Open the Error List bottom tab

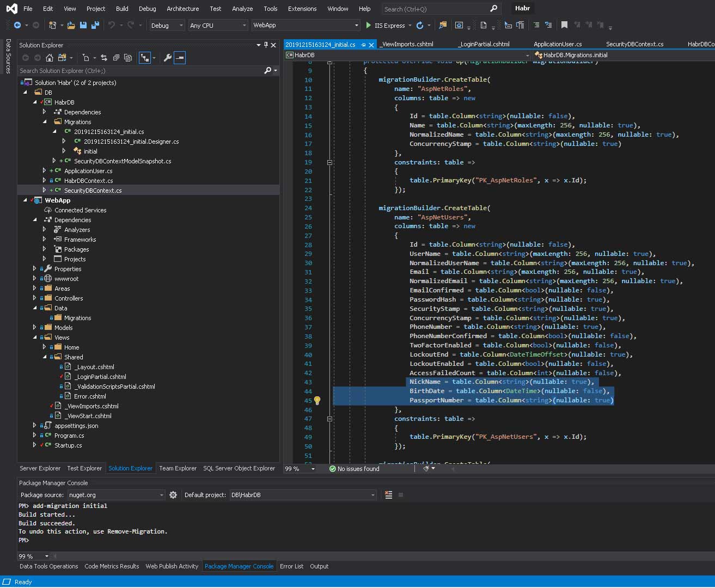tap(291, 566)
